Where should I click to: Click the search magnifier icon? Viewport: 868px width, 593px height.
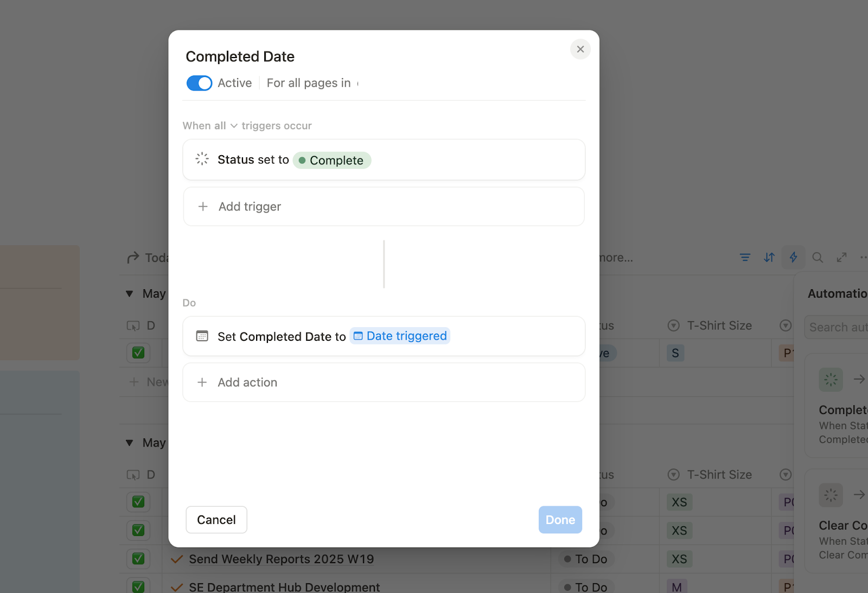(x=818, y=258)
